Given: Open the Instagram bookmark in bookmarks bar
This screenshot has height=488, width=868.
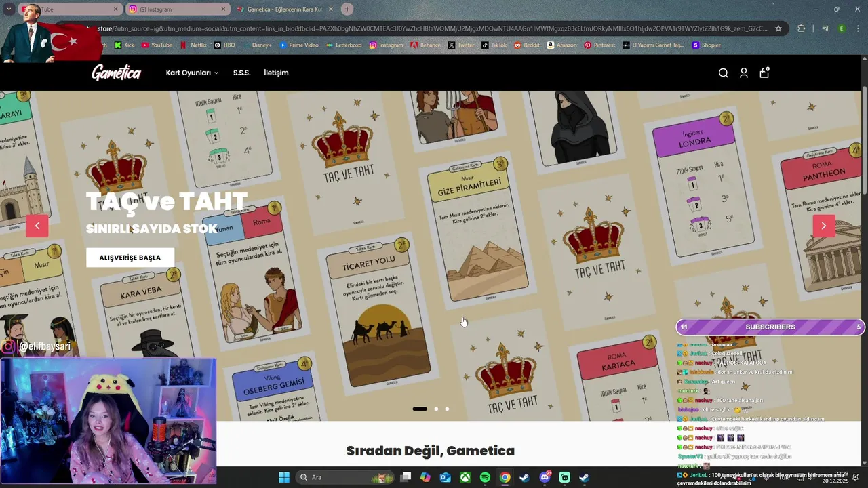Looking at the screenshot, I should pyautogui.click(x=386, y=45).
